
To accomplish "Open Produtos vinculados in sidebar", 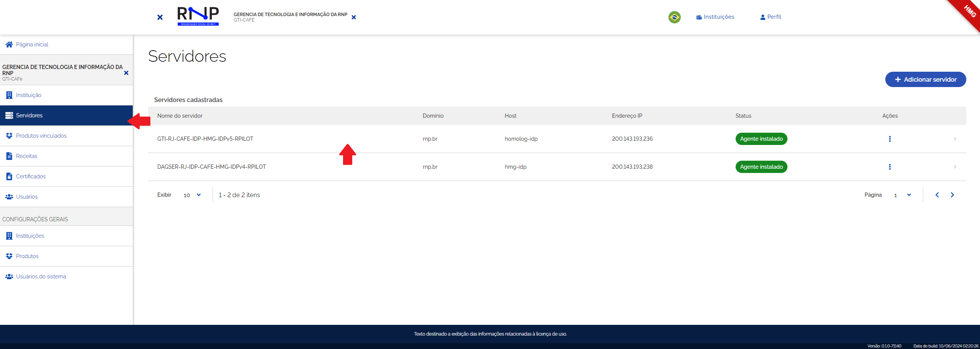I will (41, 136).
